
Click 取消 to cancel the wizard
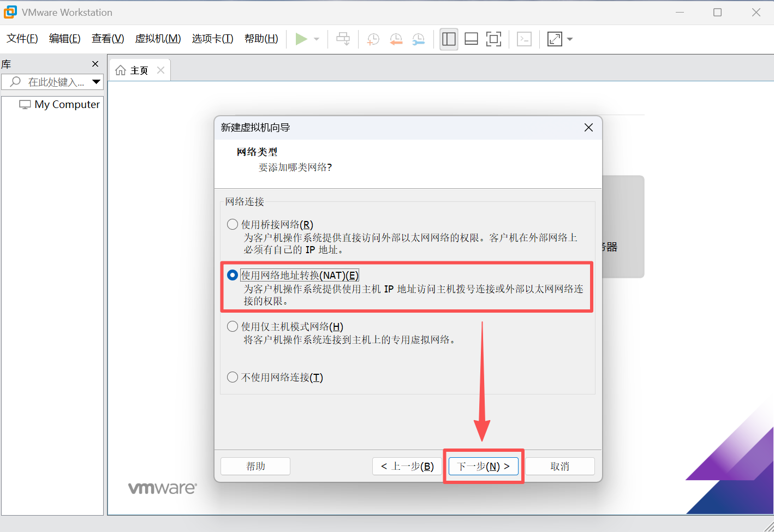560,466
